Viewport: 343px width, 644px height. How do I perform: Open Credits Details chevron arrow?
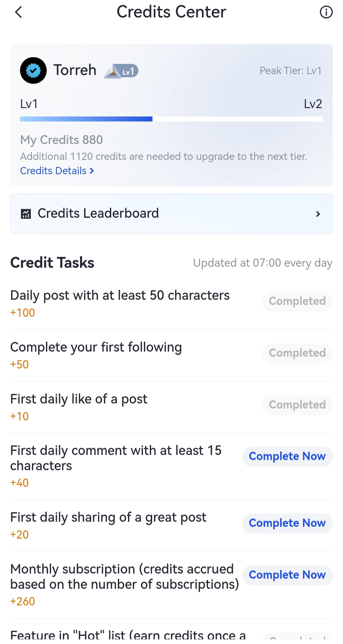point(92,171)
